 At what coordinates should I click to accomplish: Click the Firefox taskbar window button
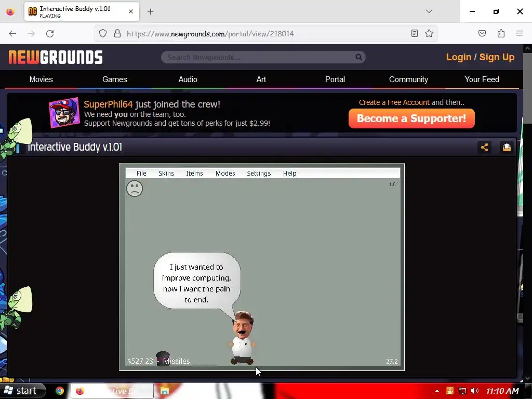coord(112,391)
